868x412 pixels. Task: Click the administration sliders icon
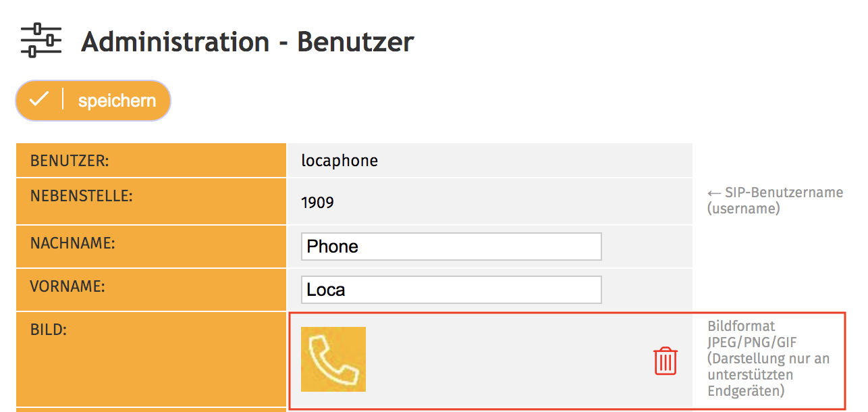(40, 41)
